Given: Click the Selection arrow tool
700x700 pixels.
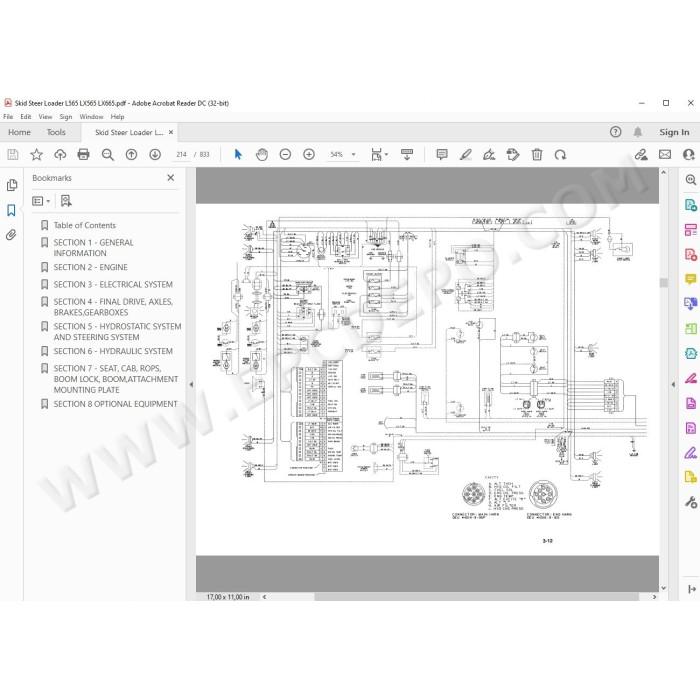Looking at the screenshot, I should pos(238,154).
